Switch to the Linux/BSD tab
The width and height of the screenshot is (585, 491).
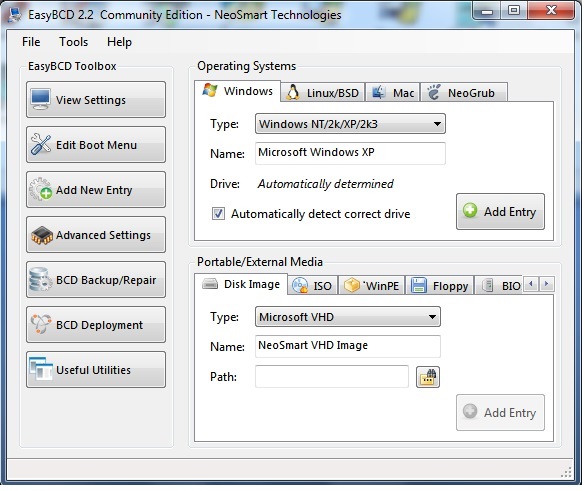[x=323, y=93]
